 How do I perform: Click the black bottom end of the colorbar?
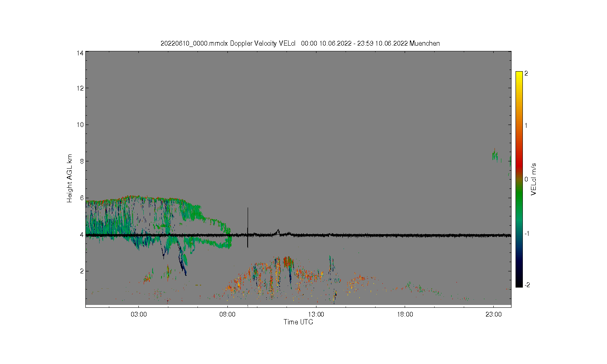tap(519, 284)
